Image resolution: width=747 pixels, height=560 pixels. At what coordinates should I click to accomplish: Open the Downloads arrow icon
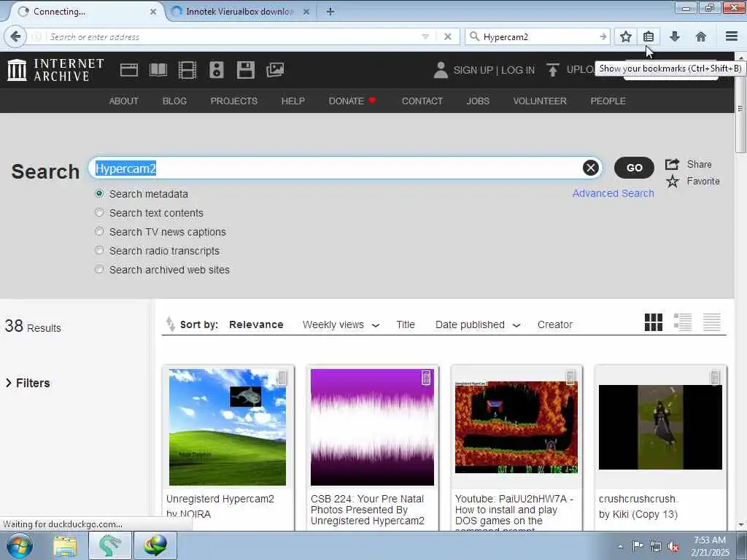[x=675, y=36]
